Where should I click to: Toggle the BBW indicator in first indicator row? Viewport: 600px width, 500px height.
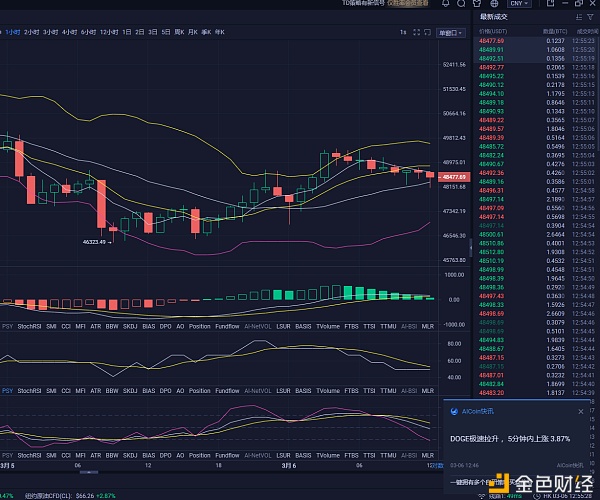[x=114, y=325]
